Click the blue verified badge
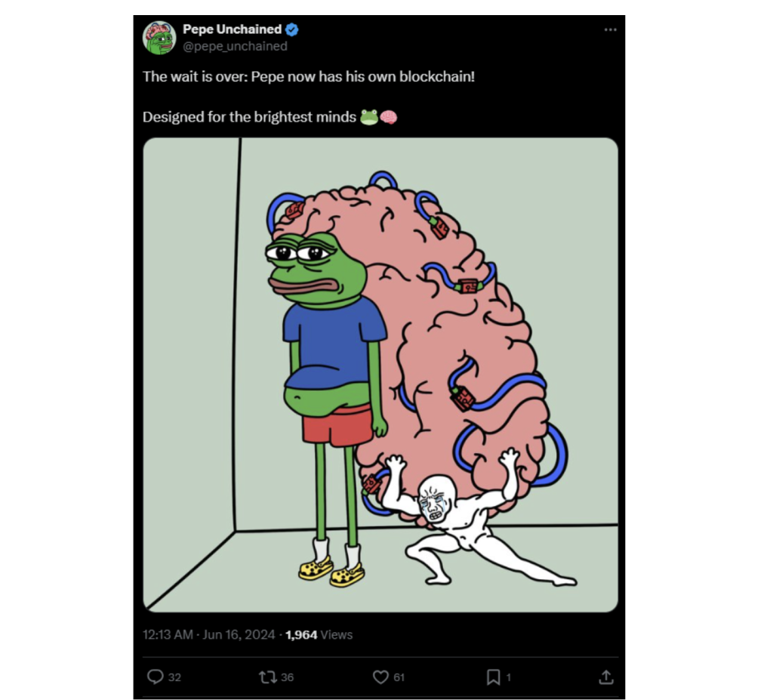773x700 pixels. point(292,29)
